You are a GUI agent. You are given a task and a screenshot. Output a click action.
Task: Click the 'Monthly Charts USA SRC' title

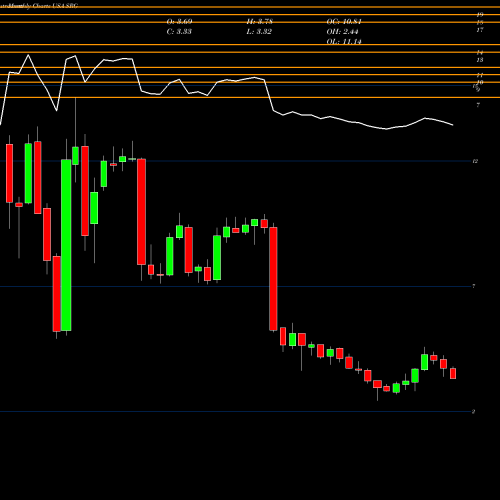(42, 6)
